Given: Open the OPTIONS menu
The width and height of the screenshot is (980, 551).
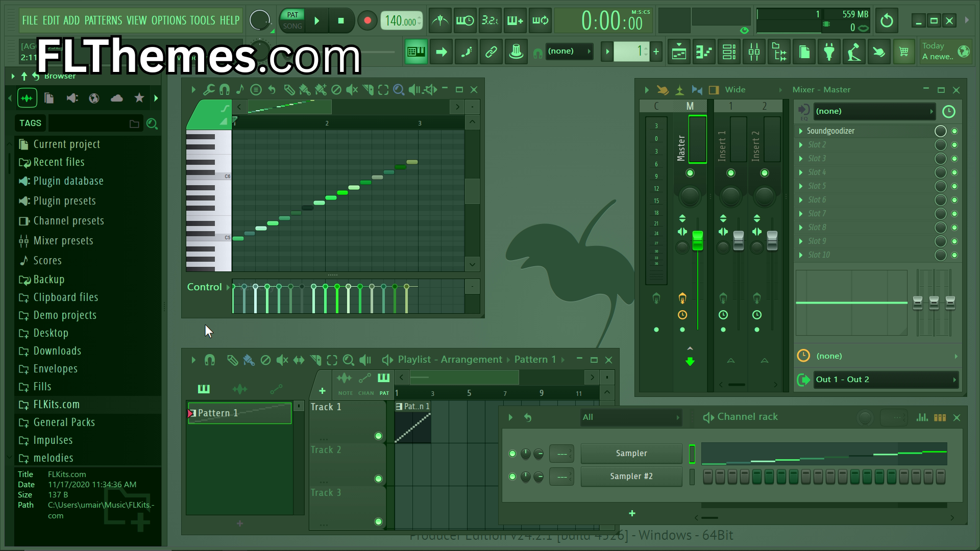Looking at the screenshot, I should tap(168, 20).
